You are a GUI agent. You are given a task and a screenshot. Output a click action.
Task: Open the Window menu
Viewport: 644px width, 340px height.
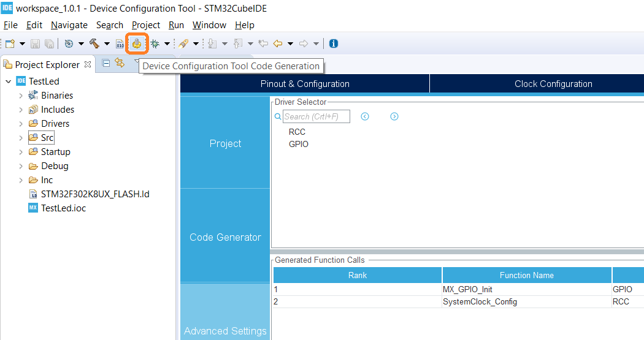click(x=210, y=25)
